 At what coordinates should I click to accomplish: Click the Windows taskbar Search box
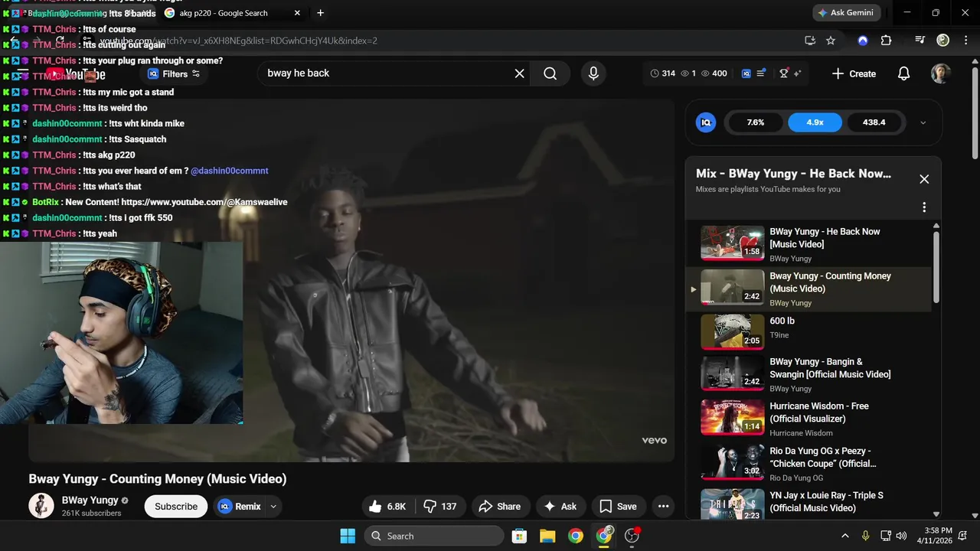pyautogui.click(x=434, y=536)
